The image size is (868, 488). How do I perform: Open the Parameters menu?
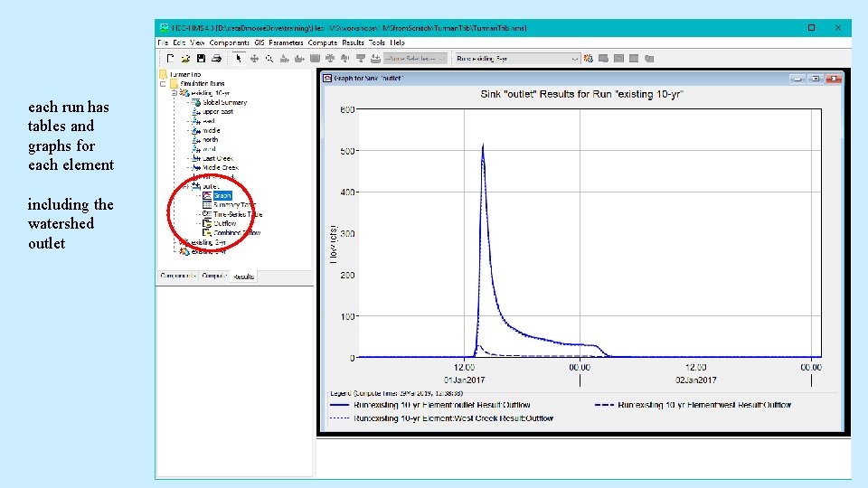(286, 42)
